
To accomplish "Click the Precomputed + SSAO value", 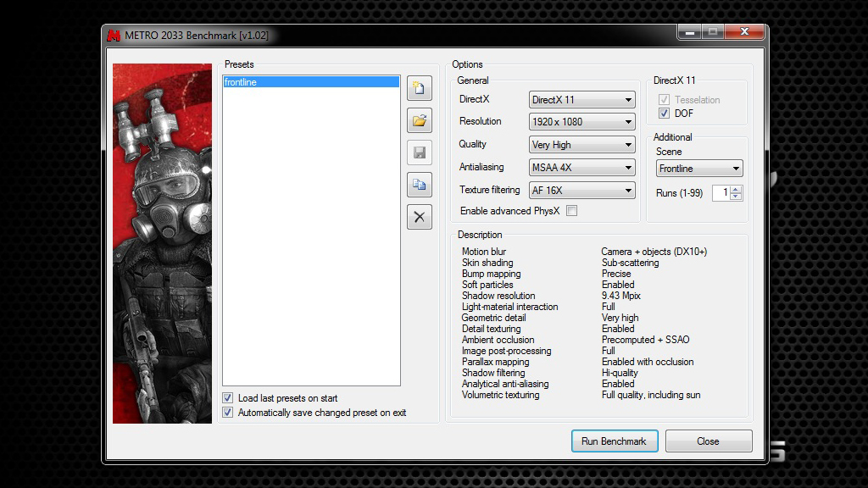I will click(645, 340).
